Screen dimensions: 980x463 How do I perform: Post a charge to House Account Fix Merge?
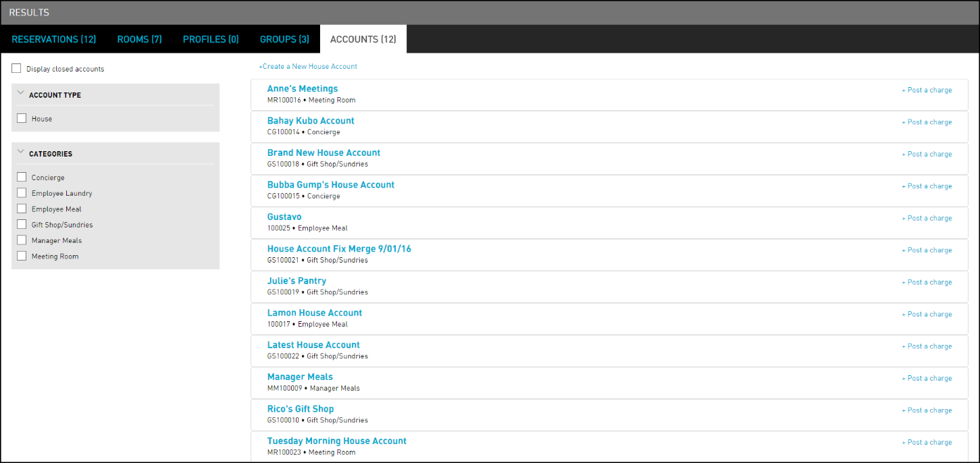click(x=927, y=250)
